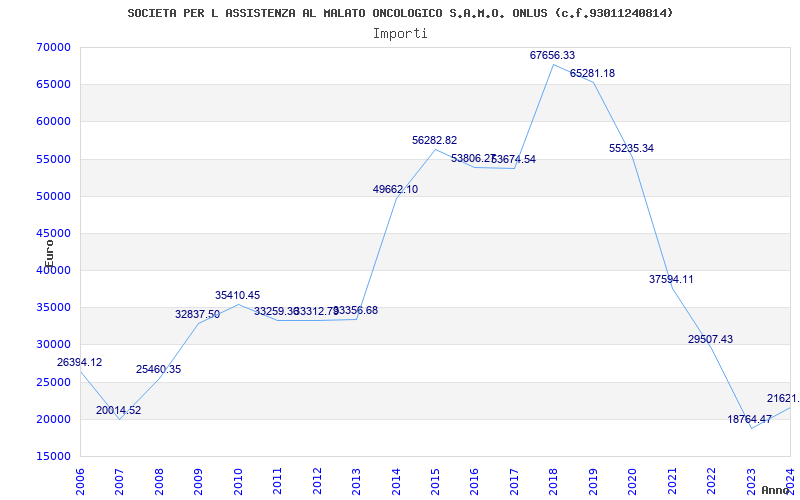
Task: Select the 20000 y-axis tick label
Action: click(54, 419)
